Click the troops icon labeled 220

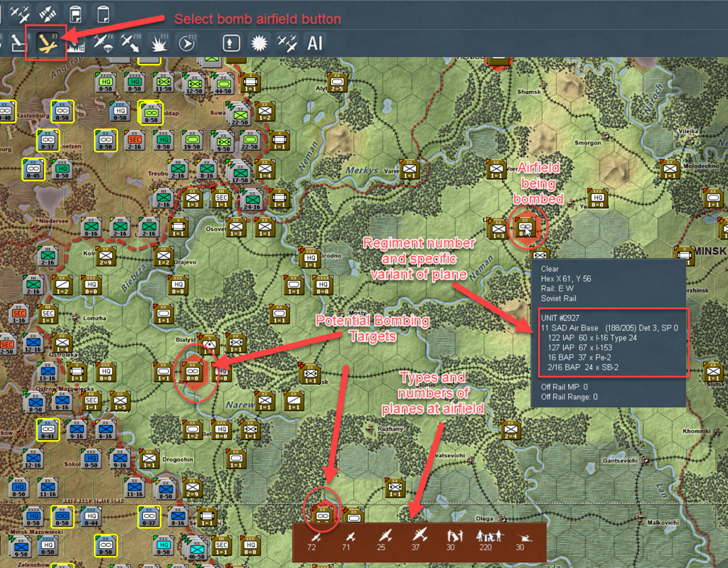(489, 537)
